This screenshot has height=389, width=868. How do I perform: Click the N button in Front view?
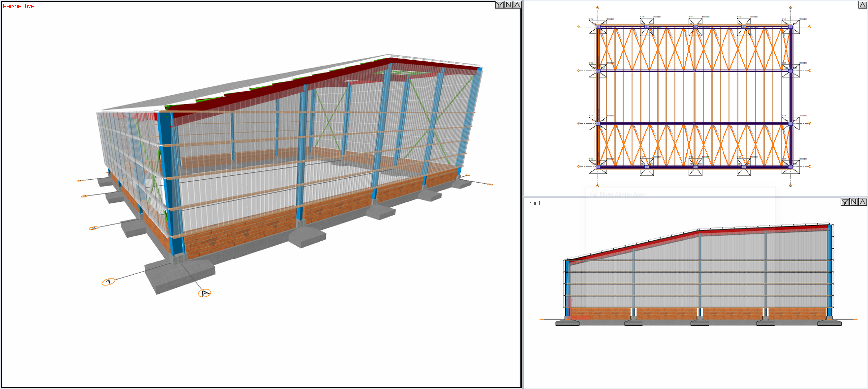(854, 202)
